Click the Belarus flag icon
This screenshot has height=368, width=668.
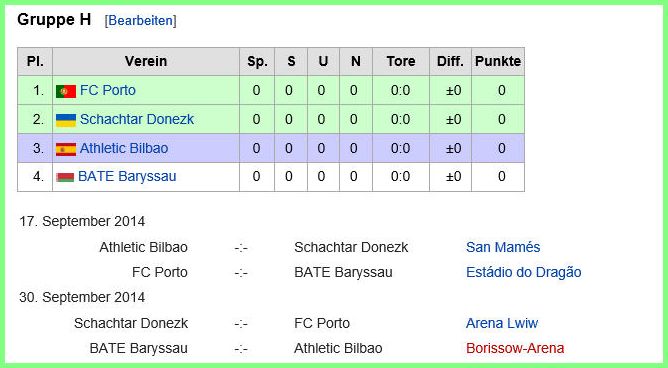65,177
